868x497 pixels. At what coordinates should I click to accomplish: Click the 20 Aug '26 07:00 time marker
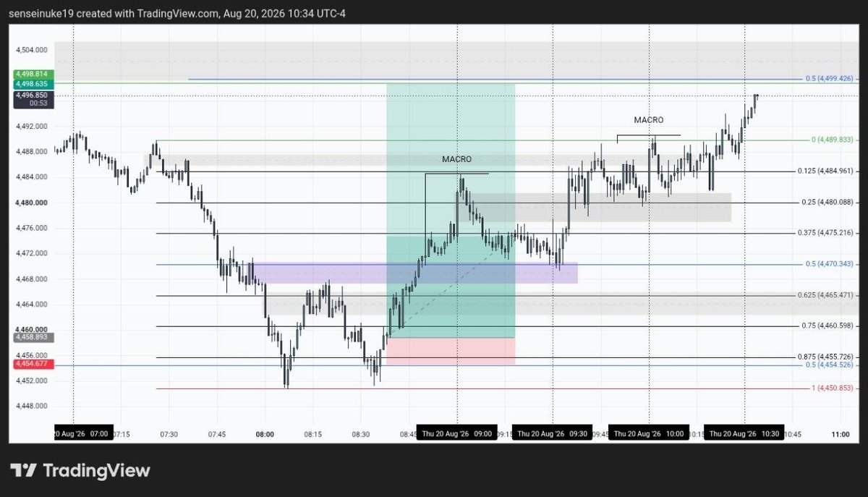[x=82, y=434]
